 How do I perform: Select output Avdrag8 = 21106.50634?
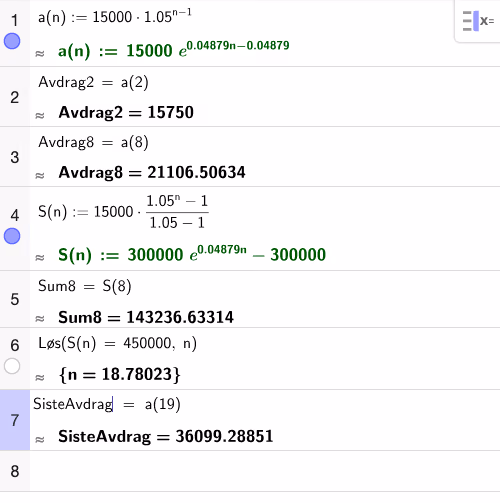pyautogui.click(x=152, y=173)
